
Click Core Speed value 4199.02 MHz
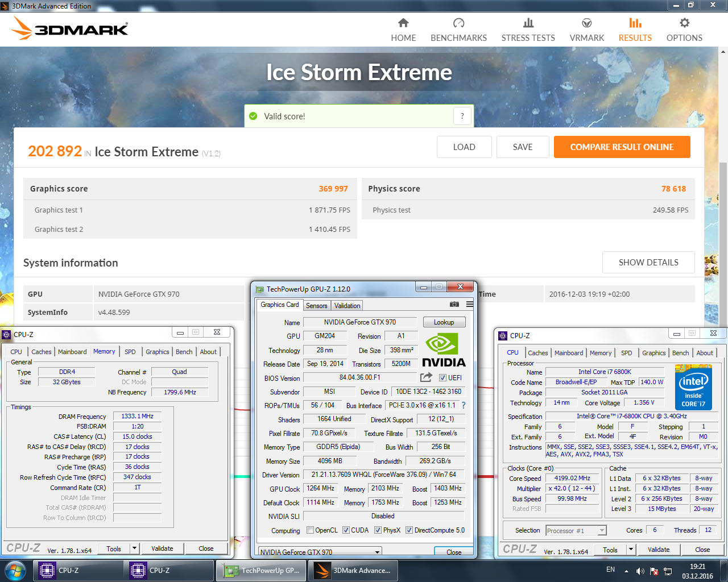point(572,478)
